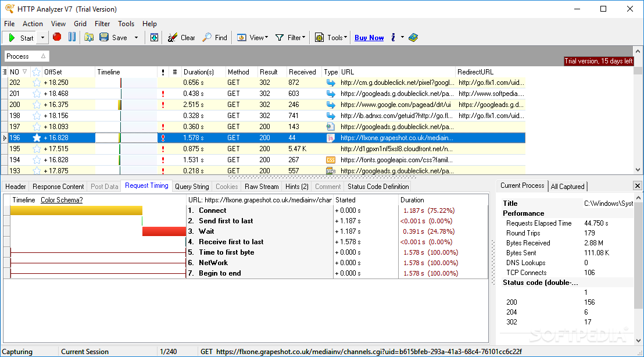Click the Save disk icon
644x357 pixels.
(x=104, y=37)
